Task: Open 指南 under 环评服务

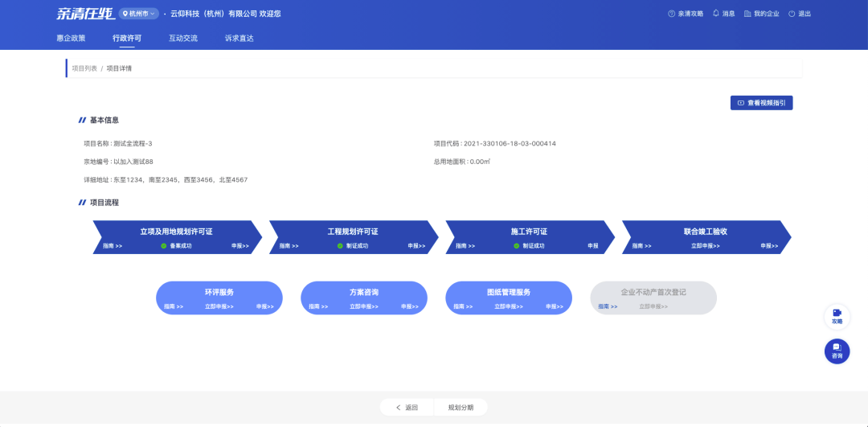Action: 174,306
